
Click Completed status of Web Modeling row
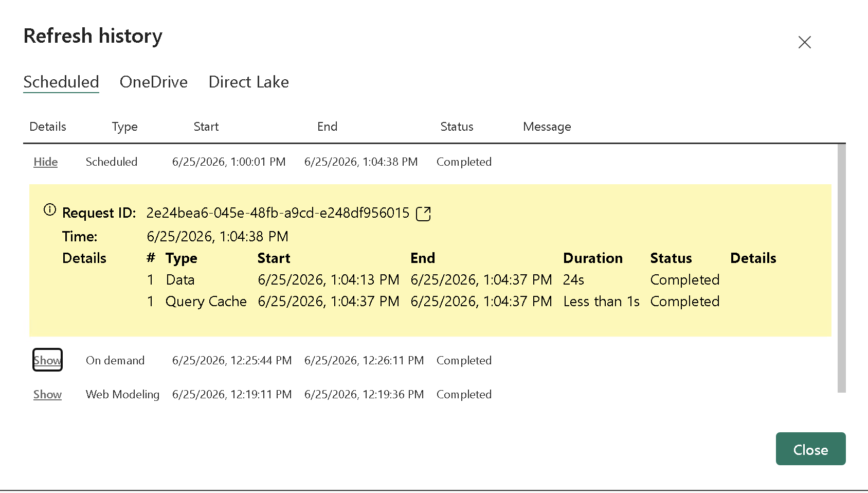click(x=464, y=395)
